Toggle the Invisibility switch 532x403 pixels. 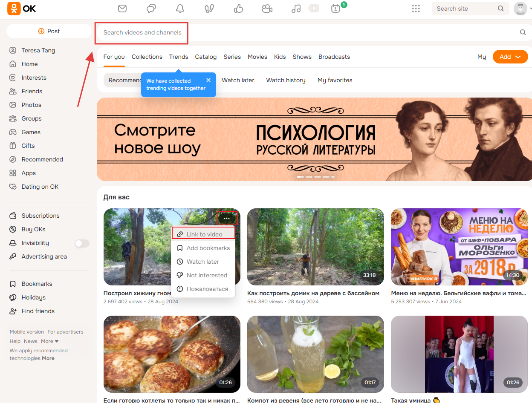click(x=82, y=243)
